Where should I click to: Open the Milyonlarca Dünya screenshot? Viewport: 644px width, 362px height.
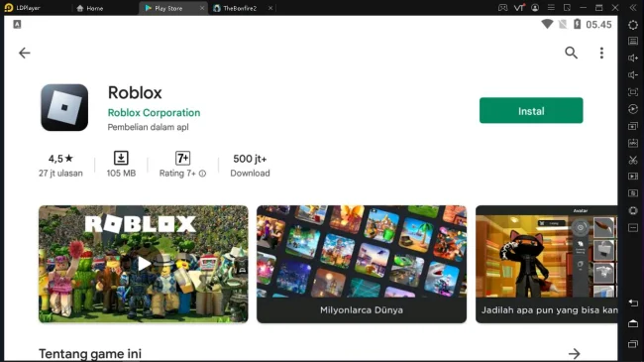[362, 264]
